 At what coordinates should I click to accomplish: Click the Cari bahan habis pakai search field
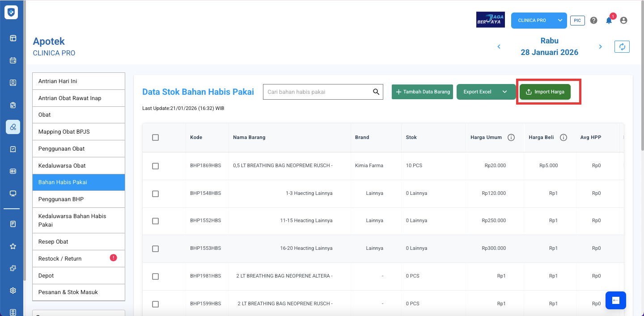tap(318, 92)
